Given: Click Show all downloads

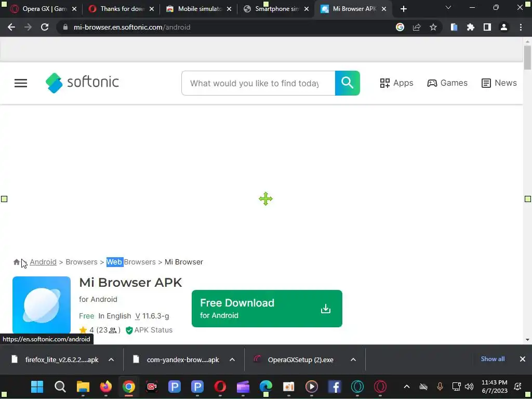Looking at the screenshot, I should coord(493,359).
